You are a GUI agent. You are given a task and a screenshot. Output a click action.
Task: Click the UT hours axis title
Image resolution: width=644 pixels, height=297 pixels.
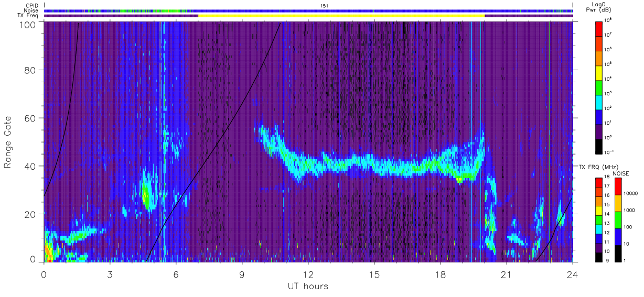pyautogui.click(x=308, y=286)
